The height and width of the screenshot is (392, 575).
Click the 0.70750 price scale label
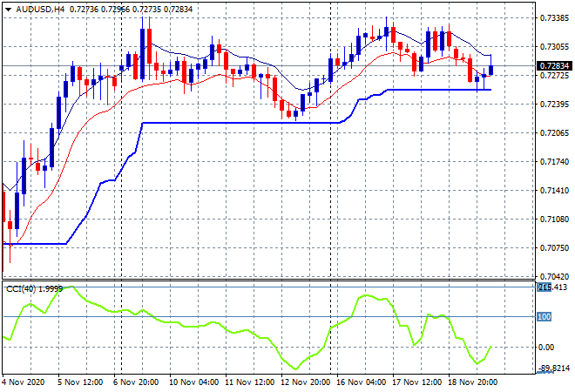coord(554,248)
